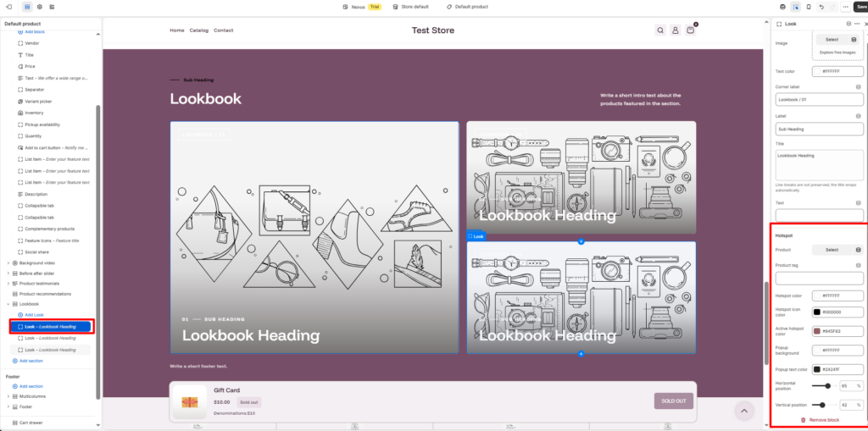Click the Vertical position slider
Screen dimensions: 868x431
823,405
